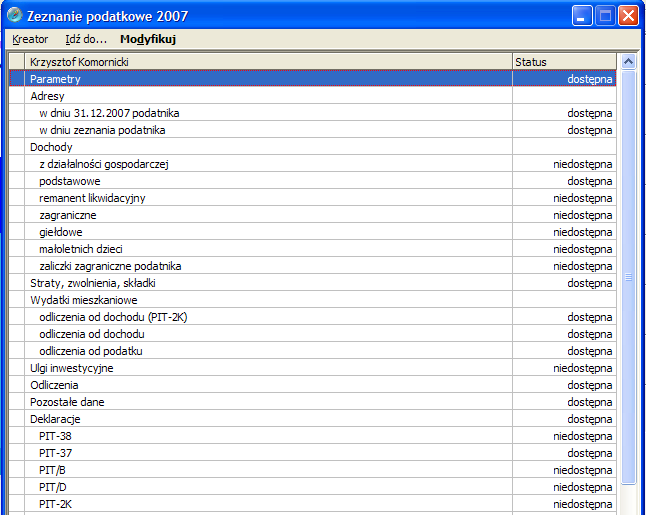Select row 'w dniu 31.12.2007 podatnika'
Viewport: 646px width, 515px height.
click(x=313, y=113)
